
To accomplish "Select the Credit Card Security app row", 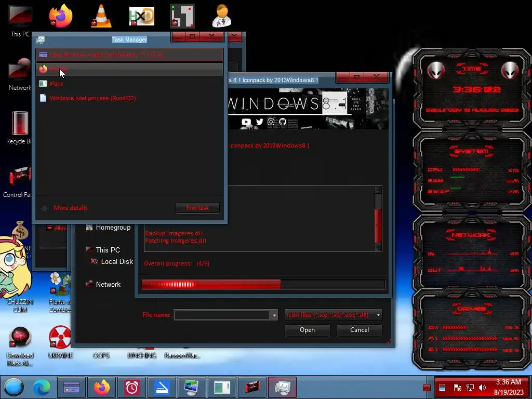I will (129, 55).
